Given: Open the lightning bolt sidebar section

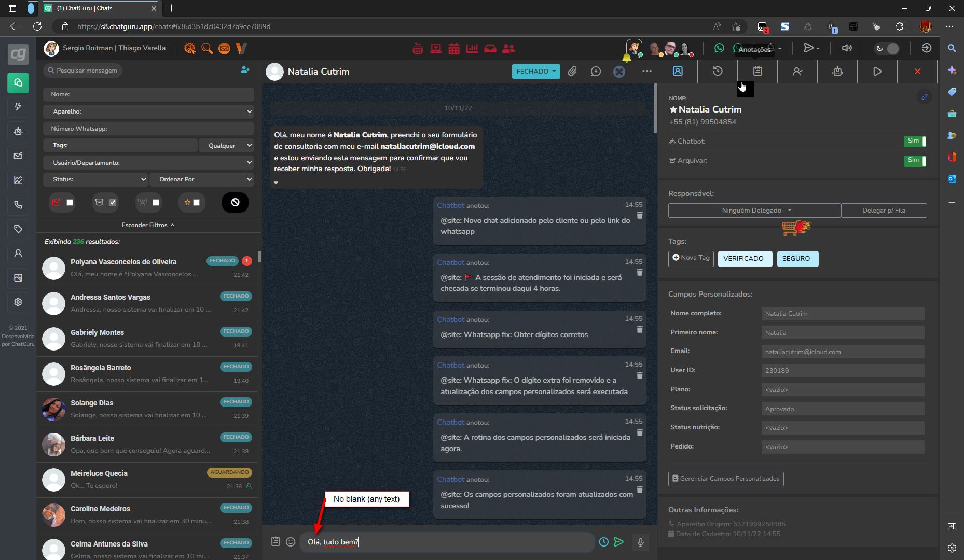Looking at the screenshot, I should tap(18, 107).
